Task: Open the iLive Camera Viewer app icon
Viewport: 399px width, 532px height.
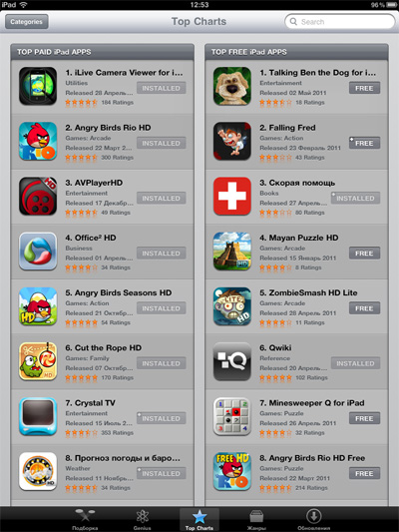Action: coord(38,86)
